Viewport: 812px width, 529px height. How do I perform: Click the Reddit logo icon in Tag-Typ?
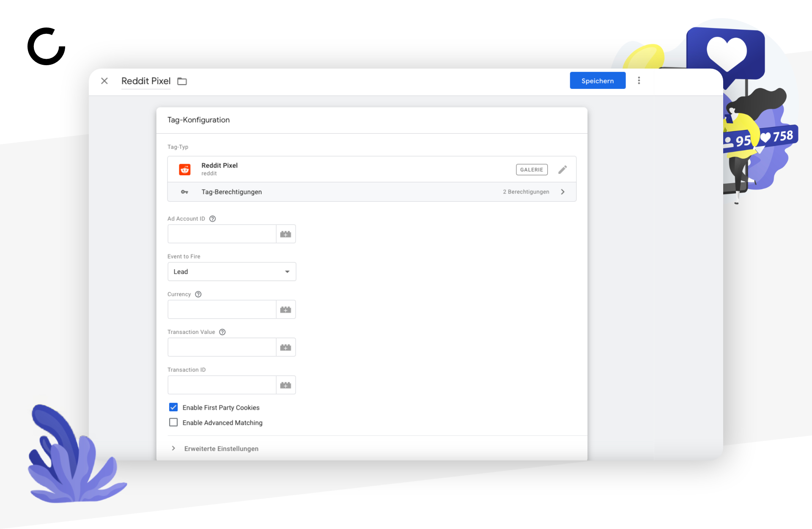point(185,169)
